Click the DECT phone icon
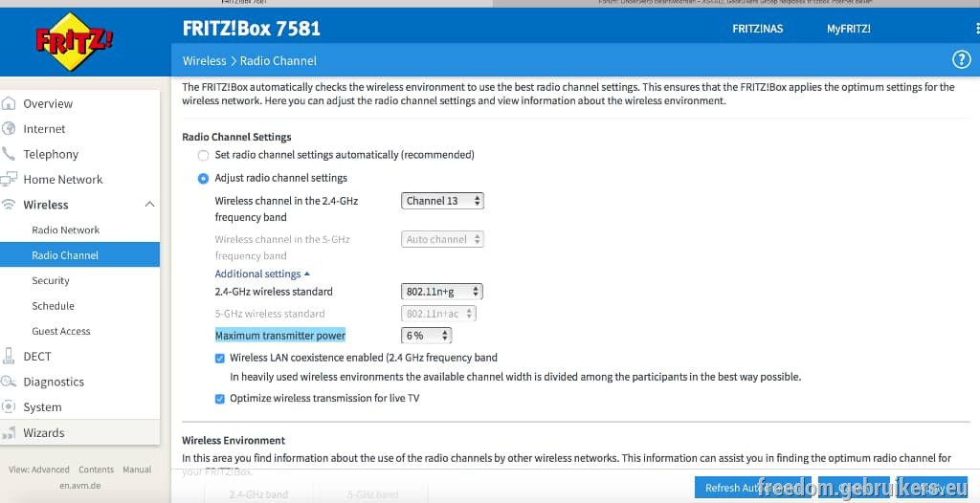Viewport: 980px width, 503px height. coord(9,356)
